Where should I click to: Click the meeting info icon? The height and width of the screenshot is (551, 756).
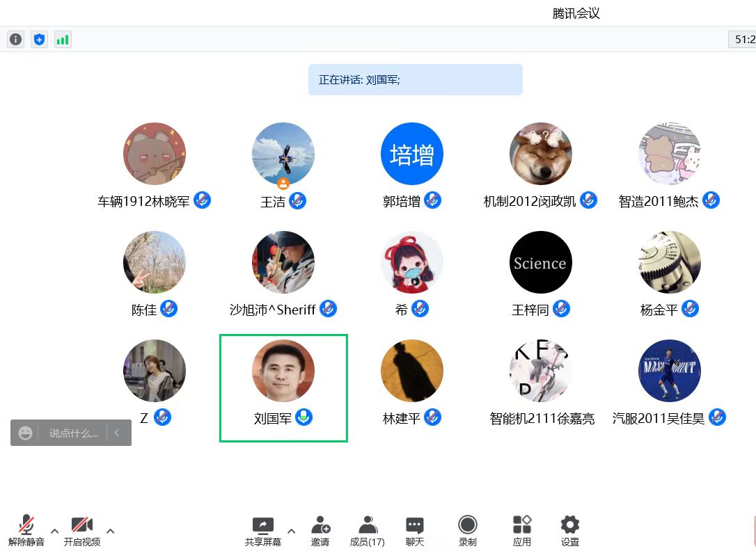pyautogui.click(x=15, y=40)
